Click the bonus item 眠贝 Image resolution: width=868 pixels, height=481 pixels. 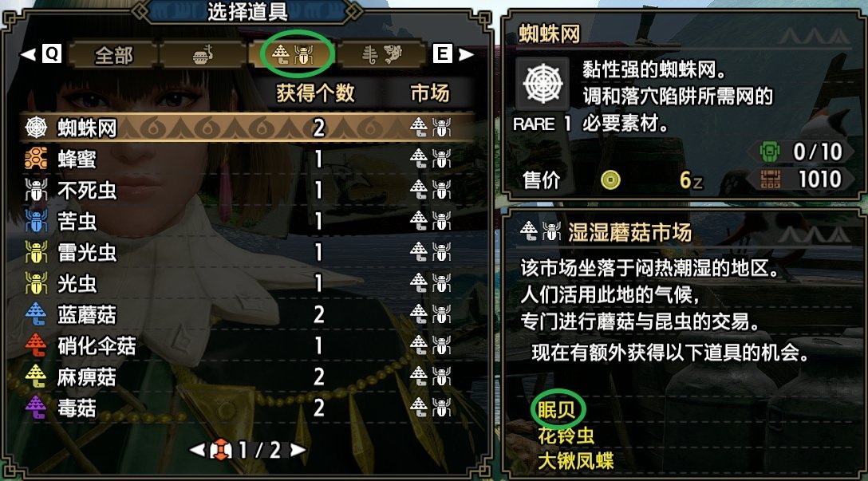pyautogui.click(x=557, y=410)
